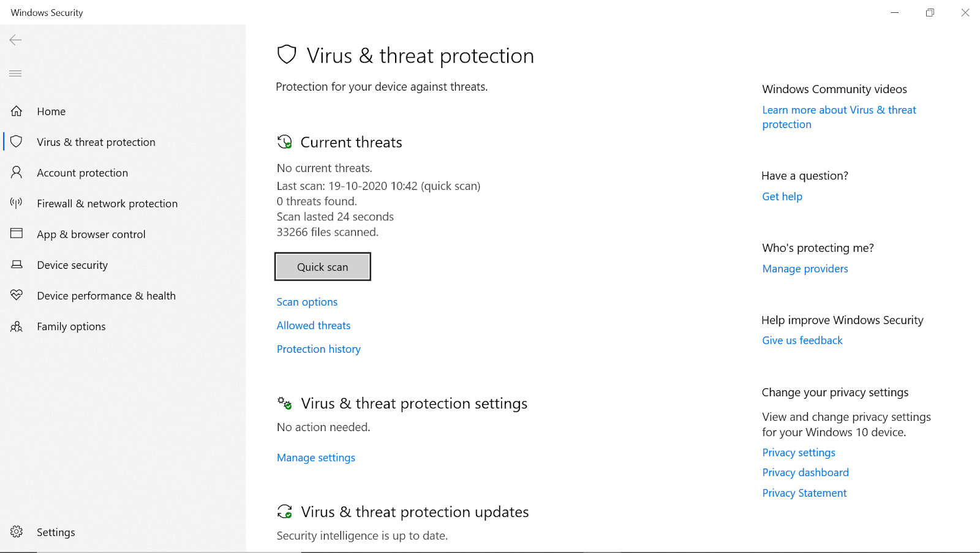
Task: Select the Firewall & network protection icon
Action: [x=17, y=203]
